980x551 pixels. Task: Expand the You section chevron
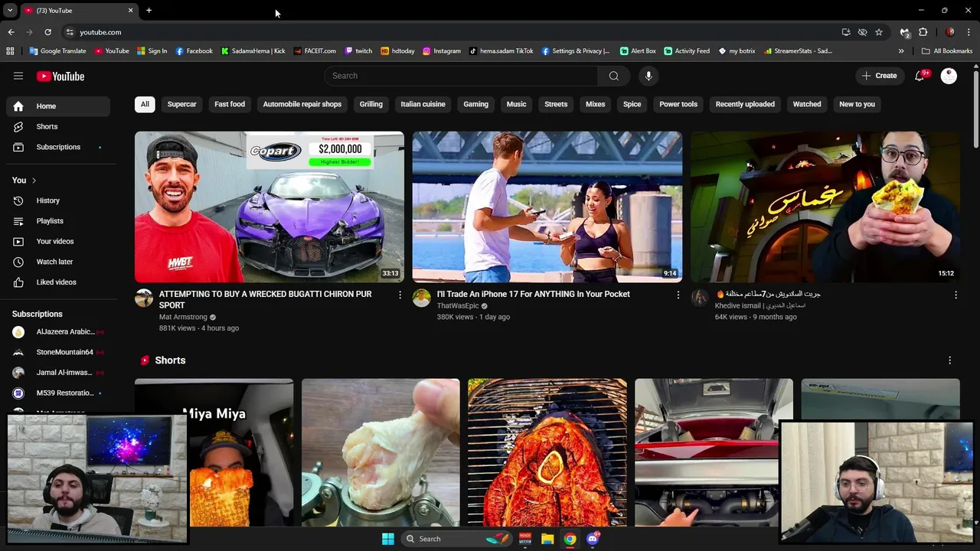34,181
